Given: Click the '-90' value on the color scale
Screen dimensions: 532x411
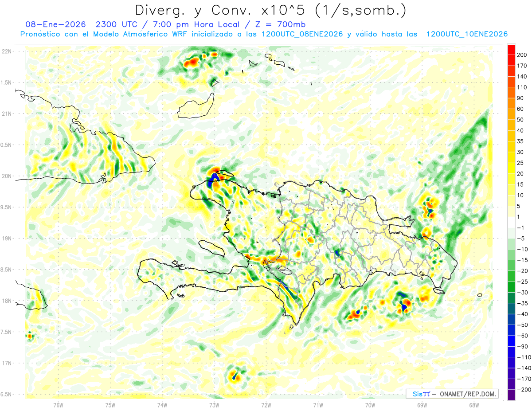Looking at the screenshot, I should [x=522, y=346].
